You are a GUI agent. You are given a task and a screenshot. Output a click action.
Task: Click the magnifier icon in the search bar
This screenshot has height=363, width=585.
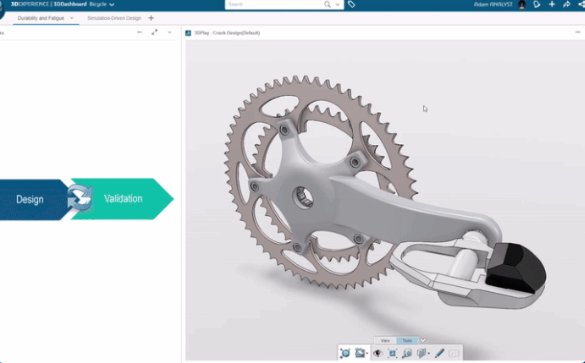tap(327, 4)
